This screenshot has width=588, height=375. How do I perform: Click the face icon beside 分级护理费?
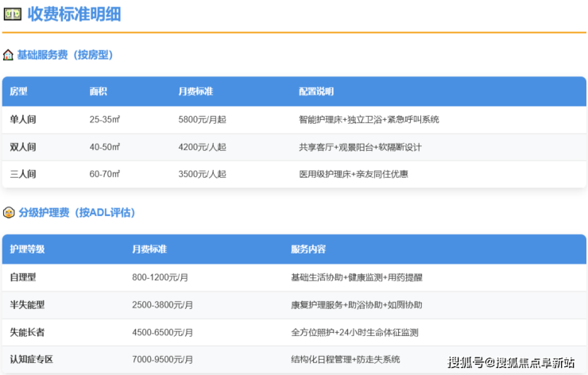[x=8, y=213]
